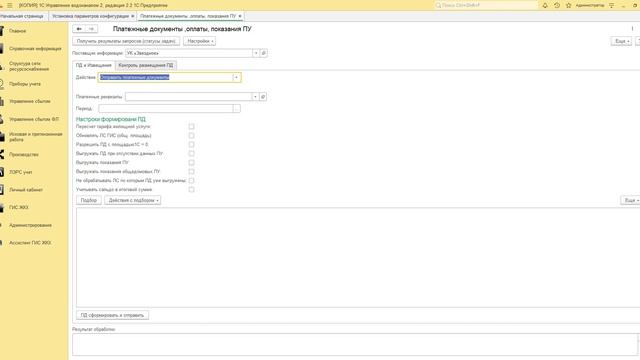Open the Период selection ellipsis button

point(236,109)
